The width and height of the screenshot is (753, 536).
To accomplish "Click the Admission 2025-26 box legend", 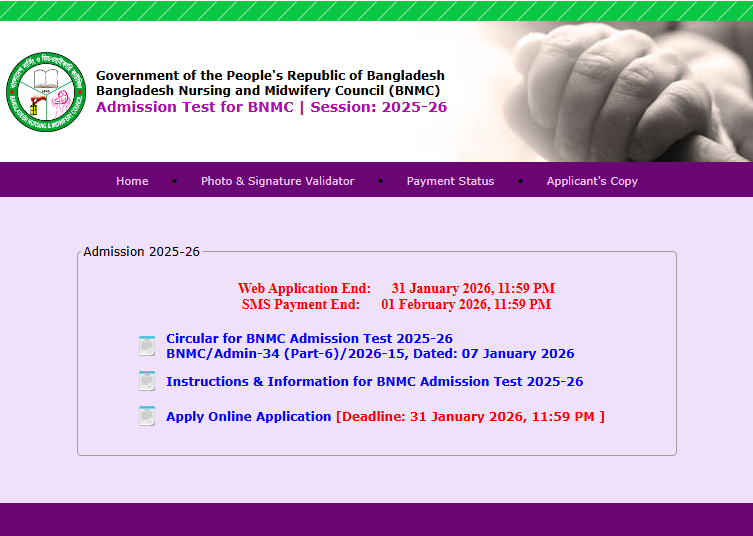I will [x=141, y=252].
